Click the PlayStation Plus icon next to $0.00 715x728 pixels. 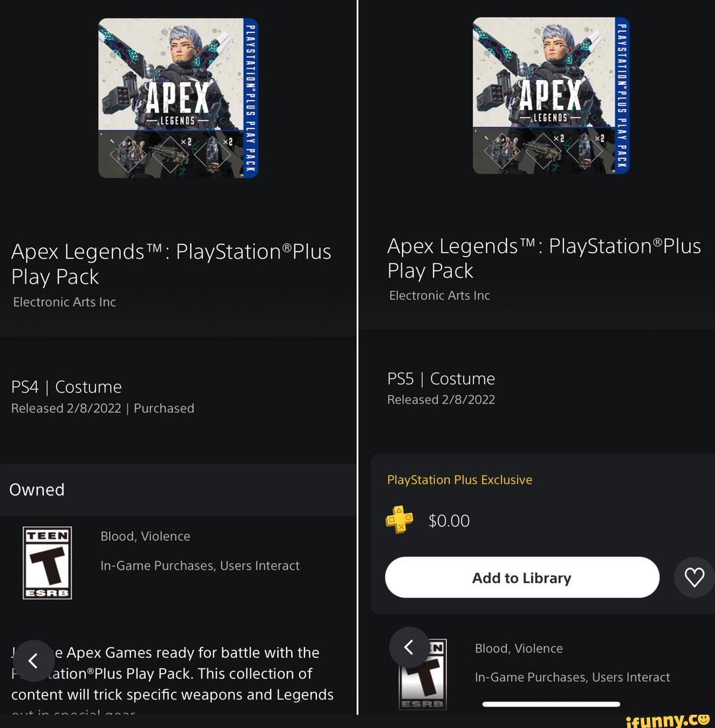tap(399, 521)
